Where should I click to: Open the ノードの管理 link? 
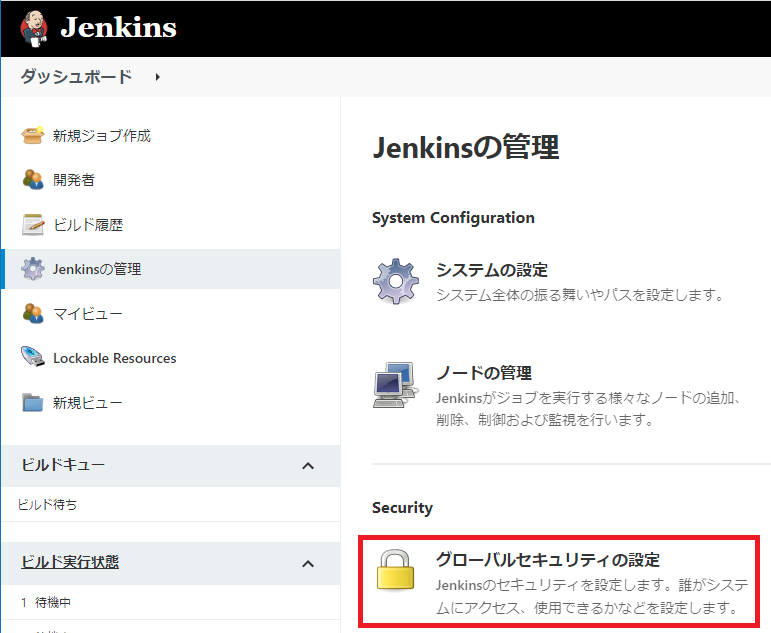tap(484, 373)
